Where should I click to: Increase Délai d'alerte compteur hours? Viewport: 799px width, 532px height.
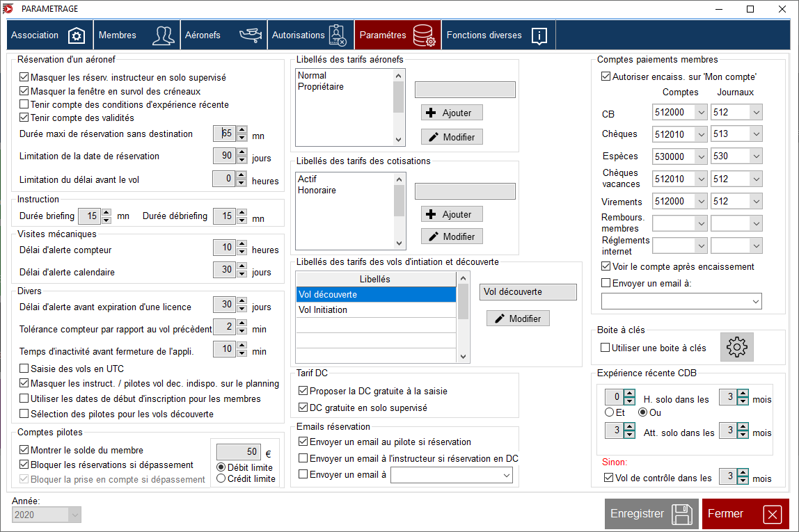pyautogui.click(x=242, y=244)
